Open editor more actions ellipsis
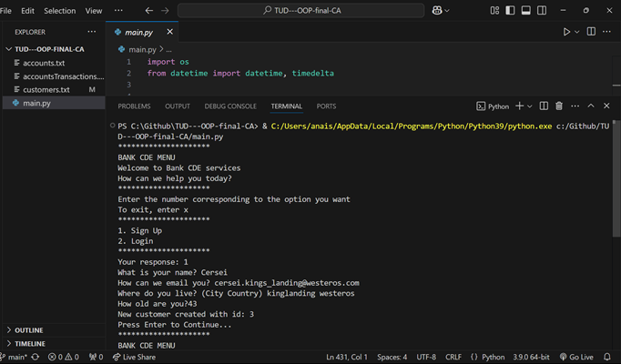The image size is (621, 364). (606, 32)
